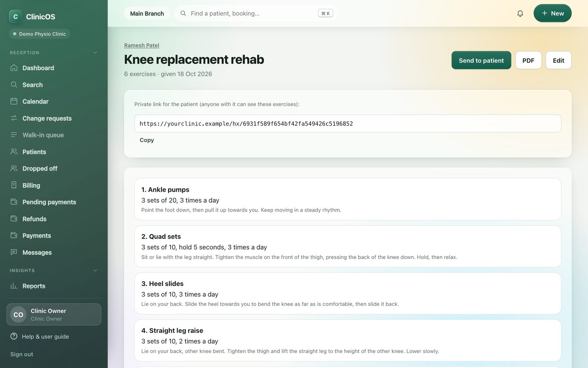Click the Patients people icon
Screen dimensions: 588x368
(x=14, y=152)
